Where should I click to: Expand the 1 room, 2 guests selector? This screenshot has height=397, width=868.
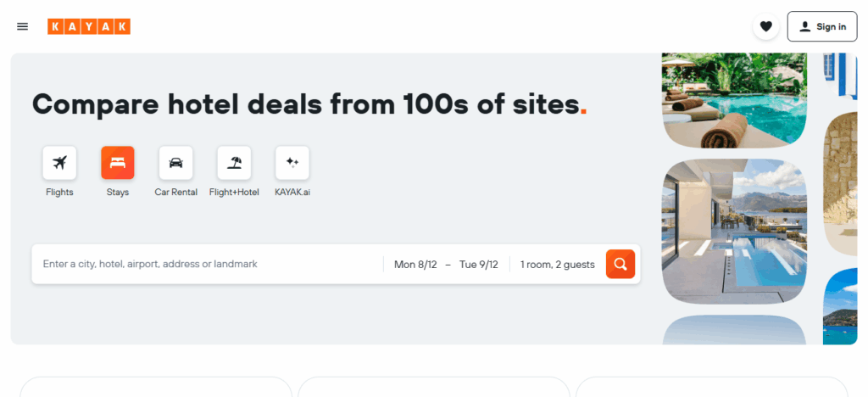[557, 265]
